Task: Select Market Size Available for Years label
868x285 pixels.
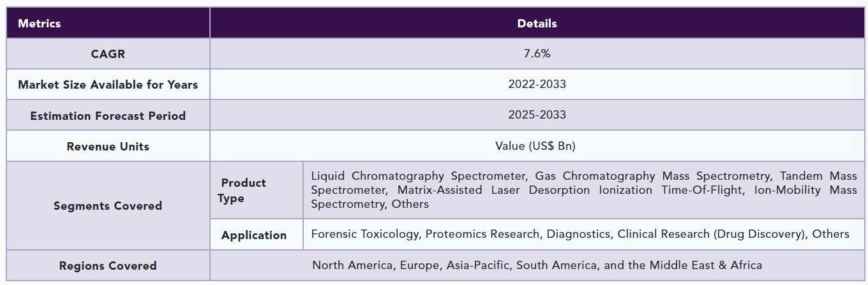Action: [108, 85]
